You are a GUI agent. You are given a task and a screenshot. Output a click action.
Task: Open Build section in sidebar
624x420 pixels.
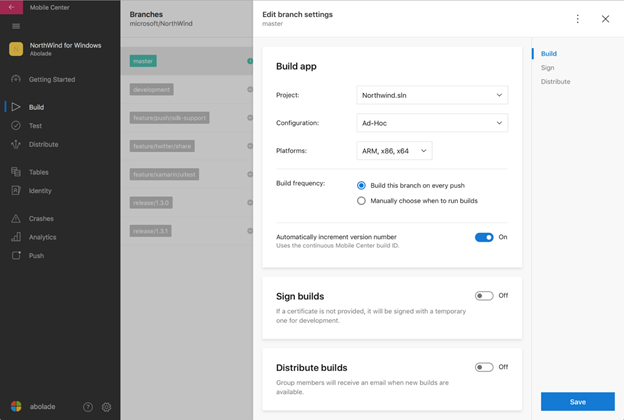36,107
